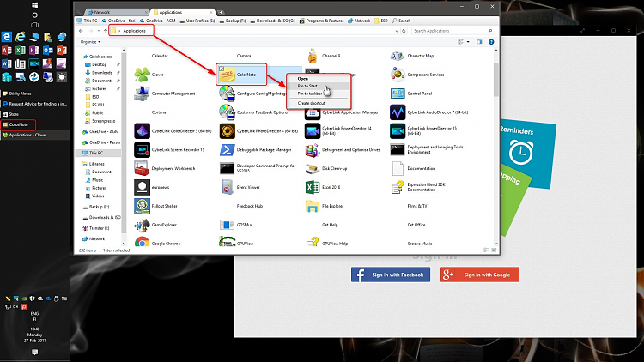Open Backup (F:) bookmark

(x=233, y=21)
